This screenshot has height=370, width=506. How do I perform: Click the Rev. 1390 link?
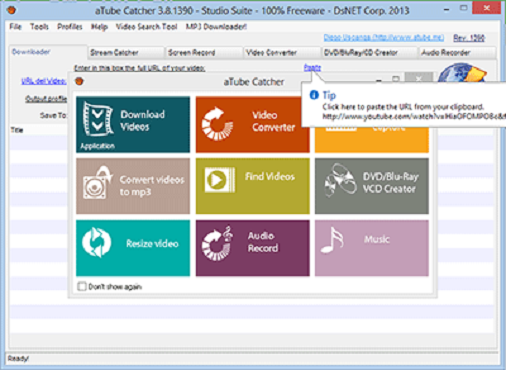(469, 38)
